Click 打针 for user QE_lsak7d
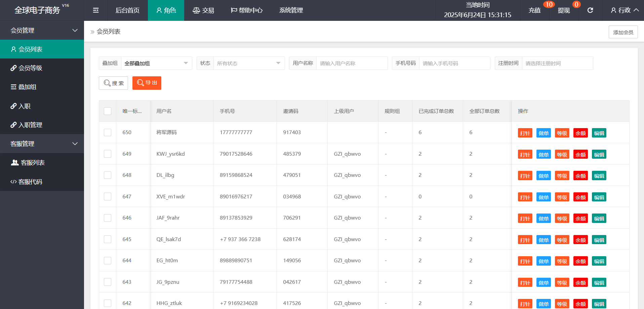Viewport: 644px width, 309px height. click(525, 240)
